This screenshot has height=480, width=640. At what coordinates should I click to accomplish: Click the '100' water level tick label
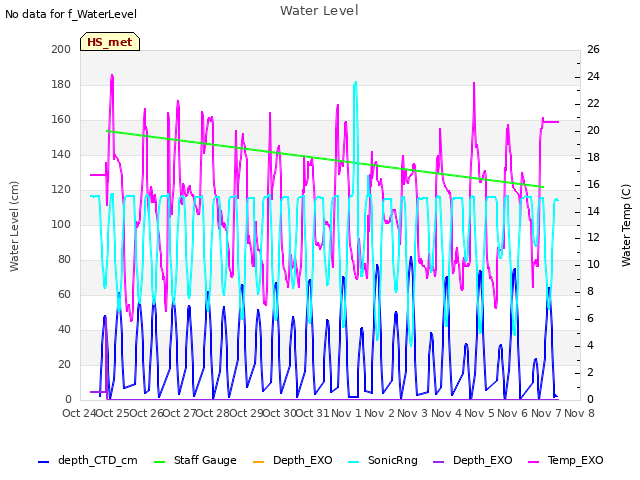tap(61, 224)
